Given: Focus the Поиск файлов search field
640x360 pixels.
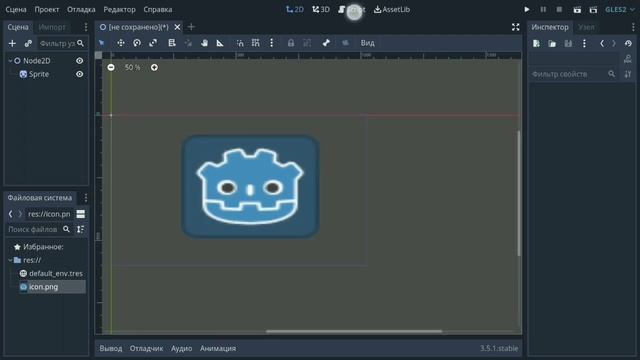Looking at the screenshot, I should click(39, 229).
